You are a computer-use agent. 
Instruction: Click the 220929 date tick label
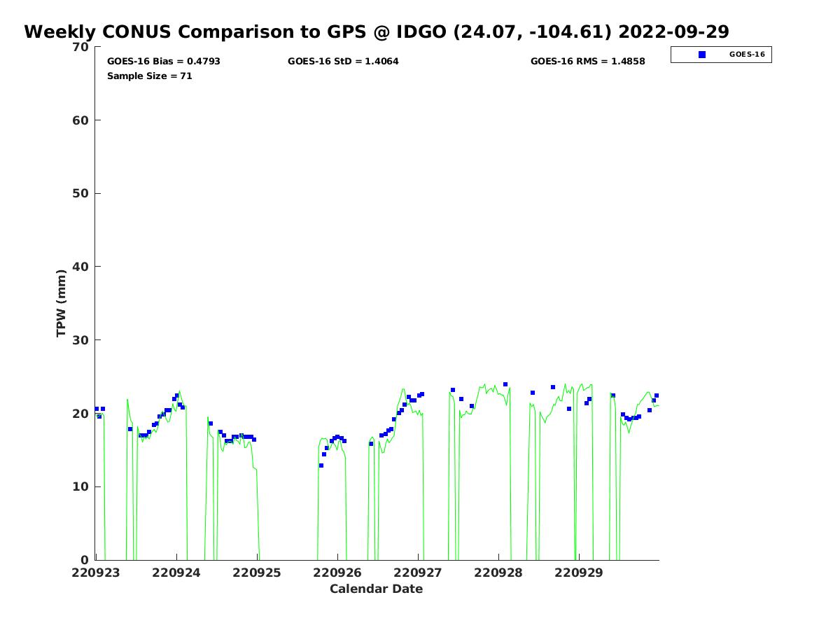click(579, 573)
